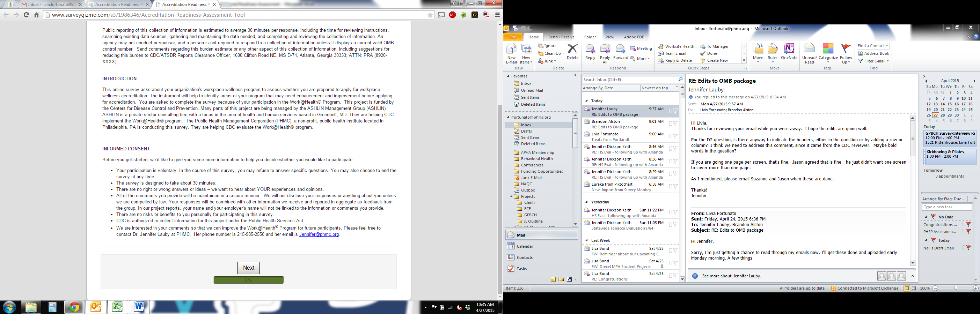This screenshot has height=314, width=980.
Task: Collapse the lfortunato@phmc.org mailbox tree
Action: point(508,117)
